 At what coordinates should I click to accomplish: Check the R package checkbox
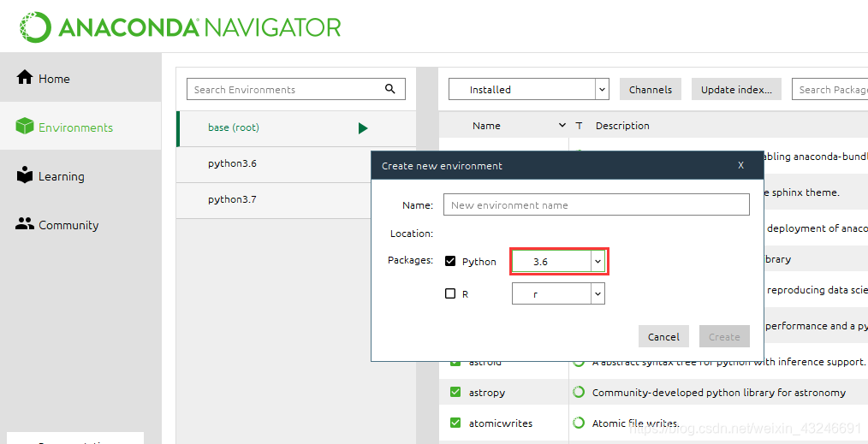(x=450, y=293)
